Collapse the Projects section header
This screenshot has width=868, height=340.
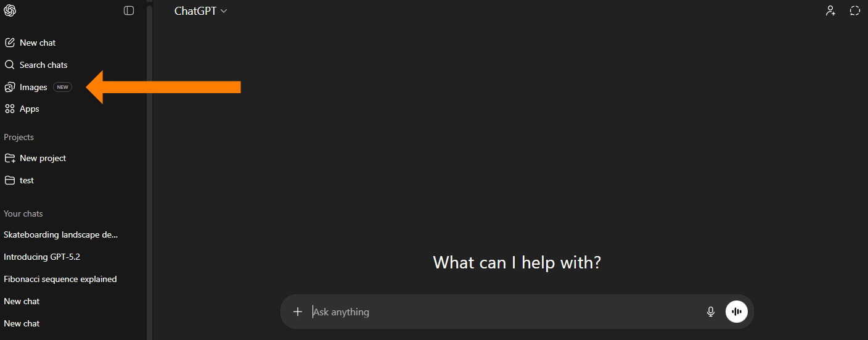[19, 137]
